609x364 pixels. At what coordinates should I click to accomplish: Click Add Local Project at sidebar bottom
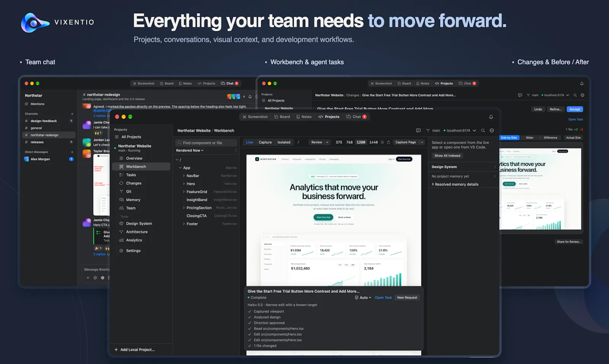[134, 350]
